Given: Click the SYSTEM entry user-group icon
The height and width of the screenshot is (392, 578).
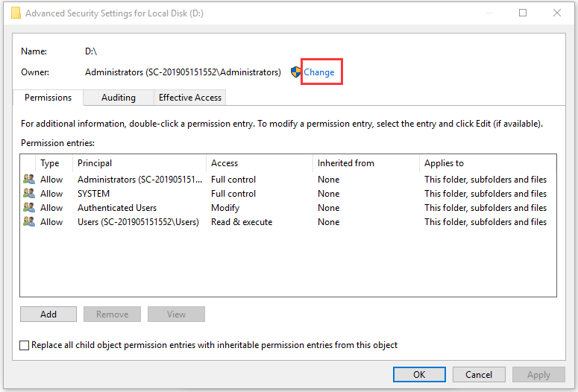Looking at the screenshot, I should click(x=29, y=194).
